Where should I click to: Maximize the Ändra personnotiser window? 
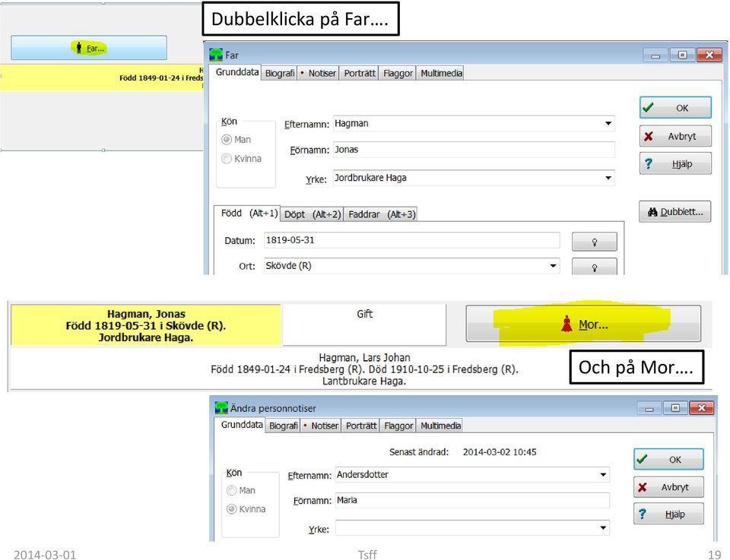[x=675, y=408]
